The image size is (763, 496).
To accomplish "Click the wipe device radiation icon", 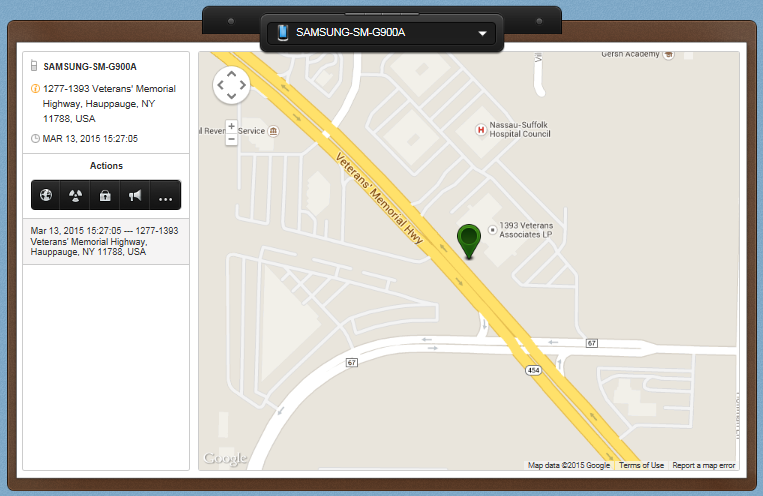I will point(75,195).
